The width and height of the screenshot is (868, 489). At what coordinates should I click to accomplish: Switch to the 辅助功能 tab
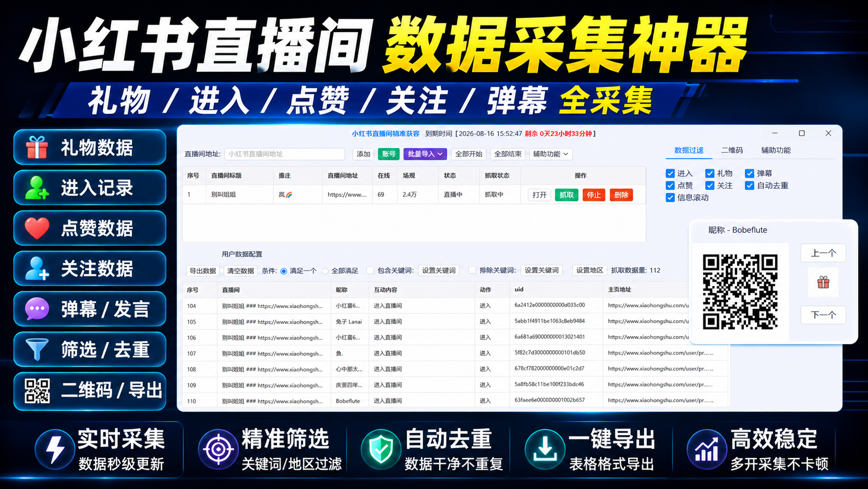(776, 150)
